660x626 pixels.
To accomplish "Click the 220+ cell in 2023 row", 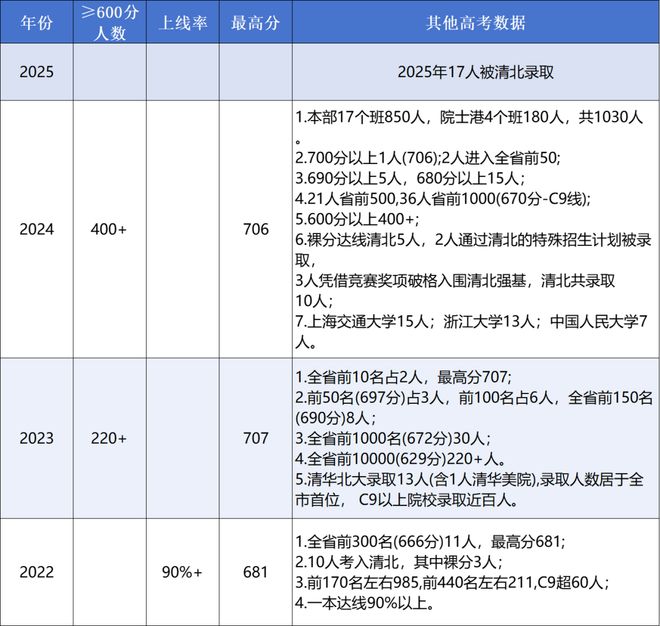I will pyautogui.click(x=109, y=437).
